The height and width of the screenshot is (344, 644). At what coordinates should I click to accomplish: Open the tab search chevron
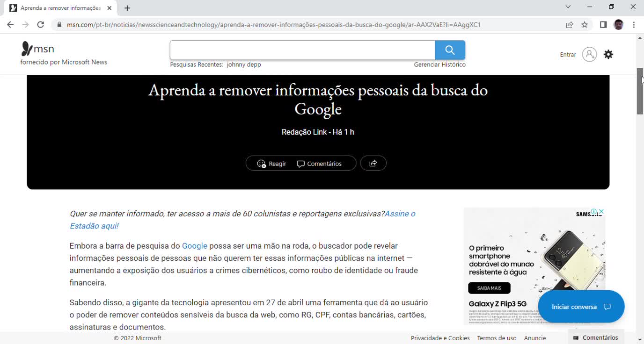coord(568,7)
